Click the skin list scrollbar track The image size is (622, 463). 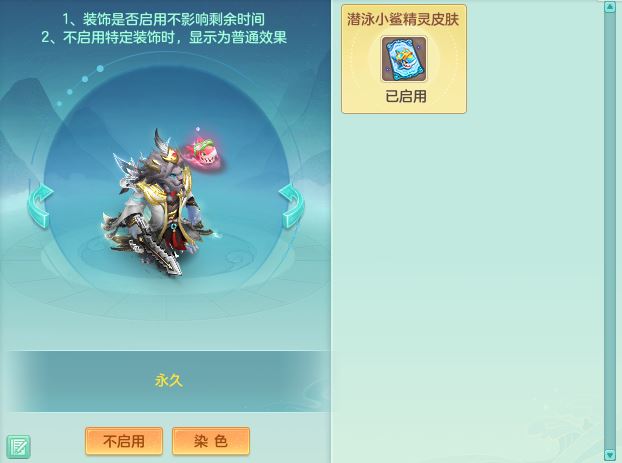[x=610, y=231]
